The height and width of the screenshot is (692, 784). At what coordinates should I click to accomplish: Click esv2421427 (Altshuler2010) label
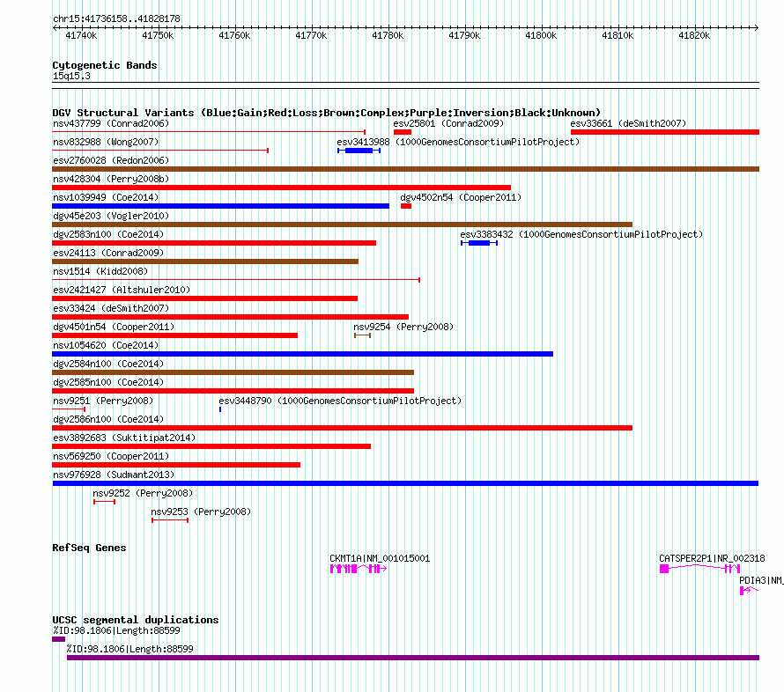(x=122, y=290)
